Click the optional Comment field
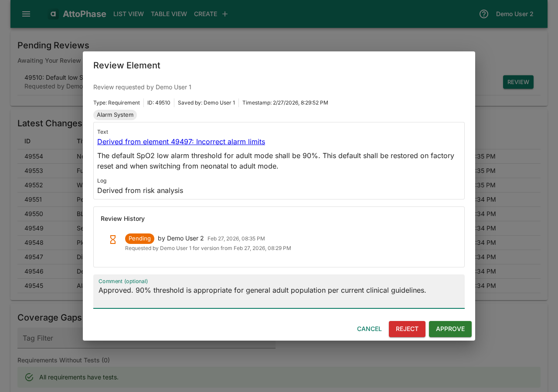Viewport: 558px width, 392px height. tap(279, 292)
